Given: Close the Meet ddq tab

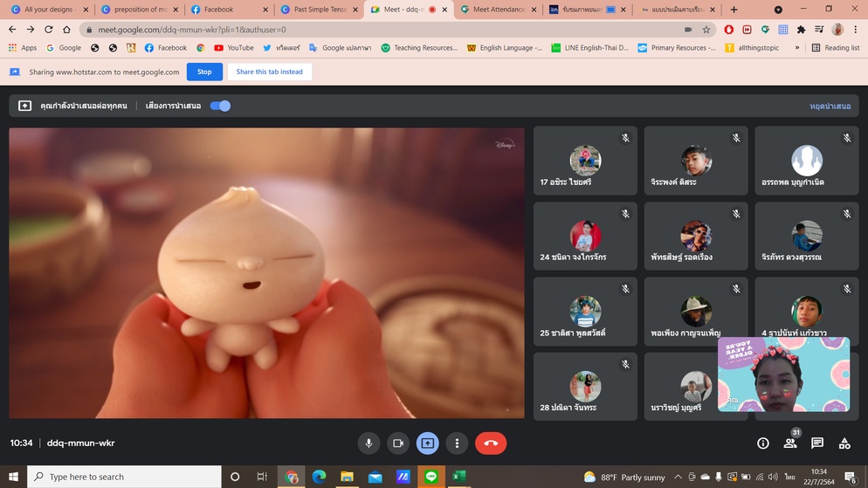Looking at the screenshot, I should coord(444,10).
